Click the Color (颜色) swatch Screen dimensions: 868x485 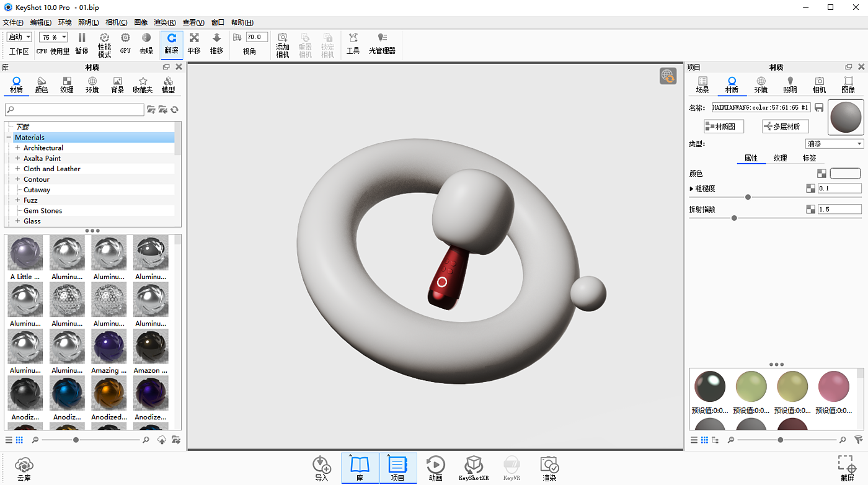pos(845,174)
